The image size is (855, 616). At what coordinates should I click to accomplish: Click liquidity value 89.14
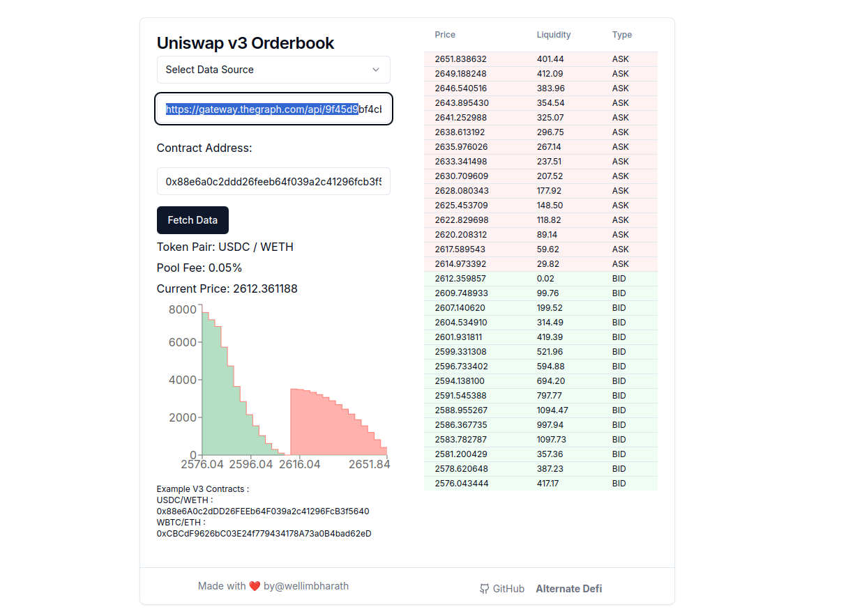pyautogui.click(x=547, y=235)
